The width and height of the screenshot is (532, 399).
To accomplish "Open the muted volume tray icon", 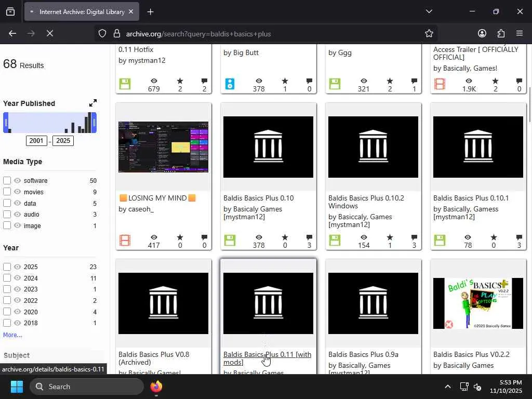I will (x=477, y=387).
